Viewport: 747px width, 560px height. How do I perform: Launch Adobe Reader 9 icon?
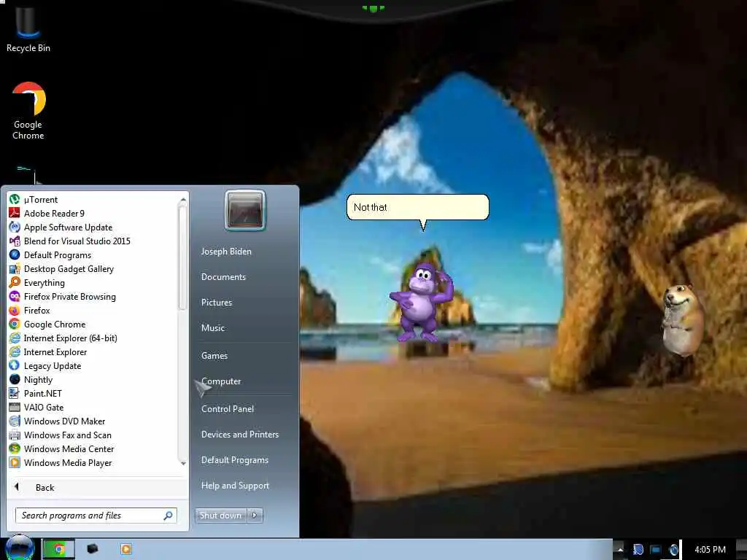click(x=15, y=214)
